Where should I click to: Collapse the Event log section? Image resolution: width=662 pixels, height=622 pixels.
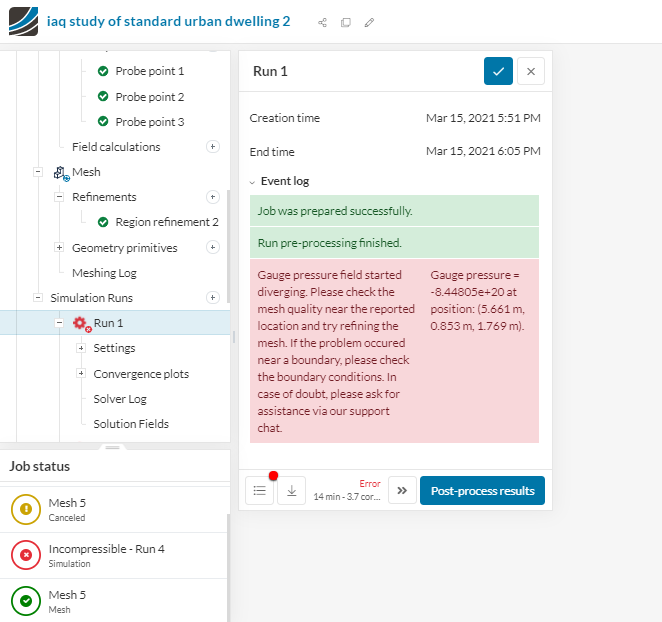coord(253,182)
